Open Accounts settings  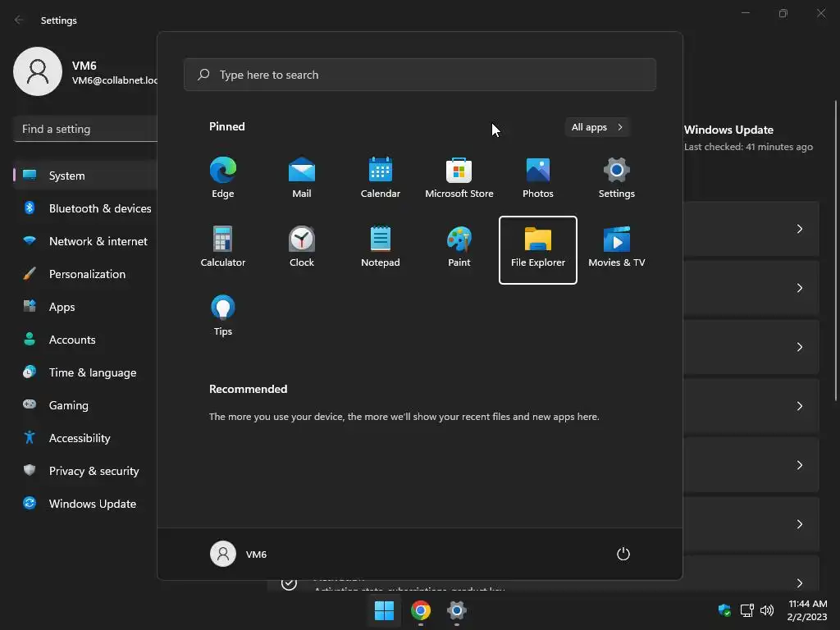(85, 340)
